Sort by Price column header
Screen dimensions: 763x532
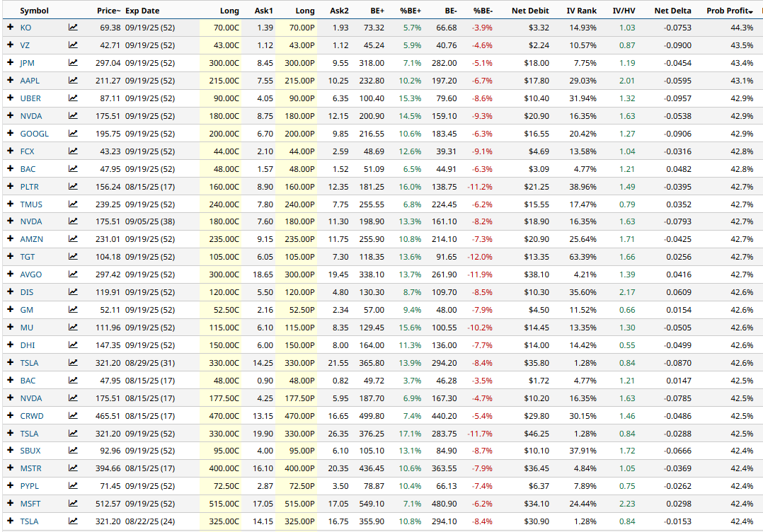coord(108,11)
